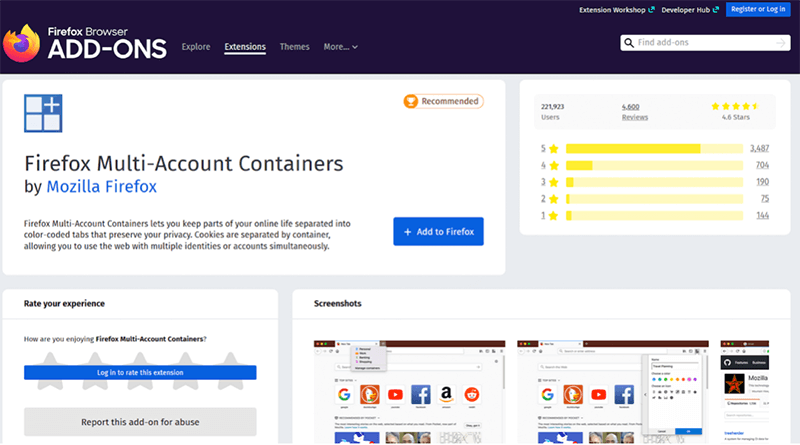The width and height of the screenshot is (800, 445).
Task: Click Report this add-on for abuse
Action: click(140, 422)
